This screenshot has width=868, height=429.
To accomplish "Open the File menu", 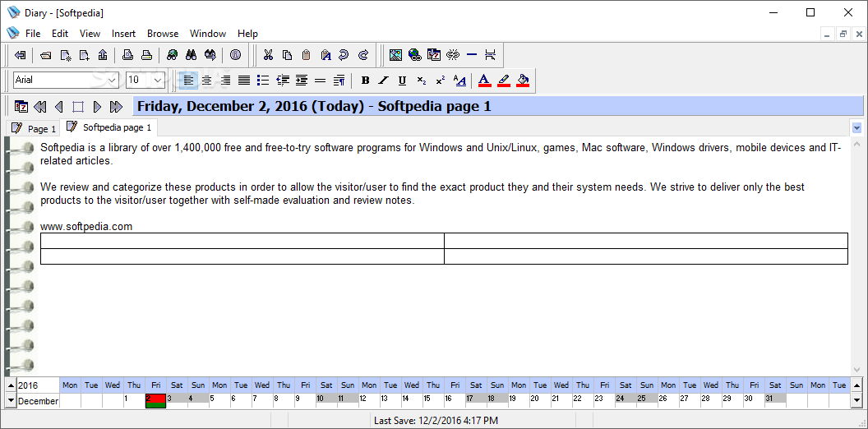I will 33,33.
